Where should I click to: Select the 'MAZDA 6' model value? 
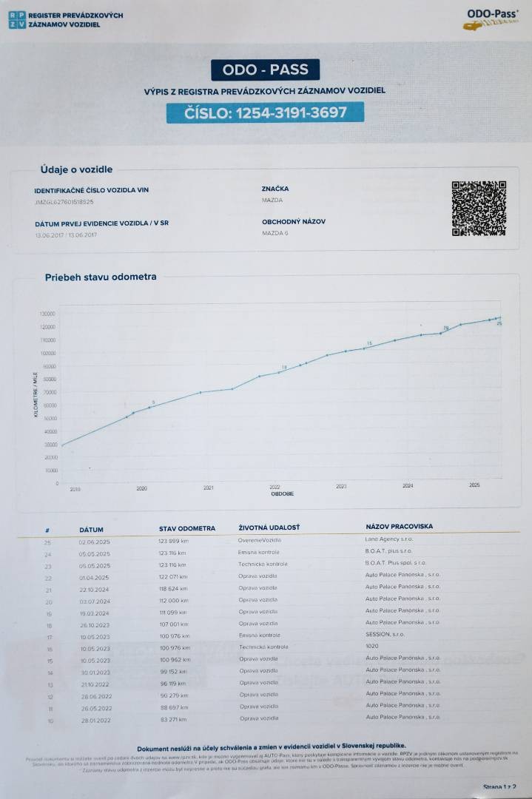(275, 233)
